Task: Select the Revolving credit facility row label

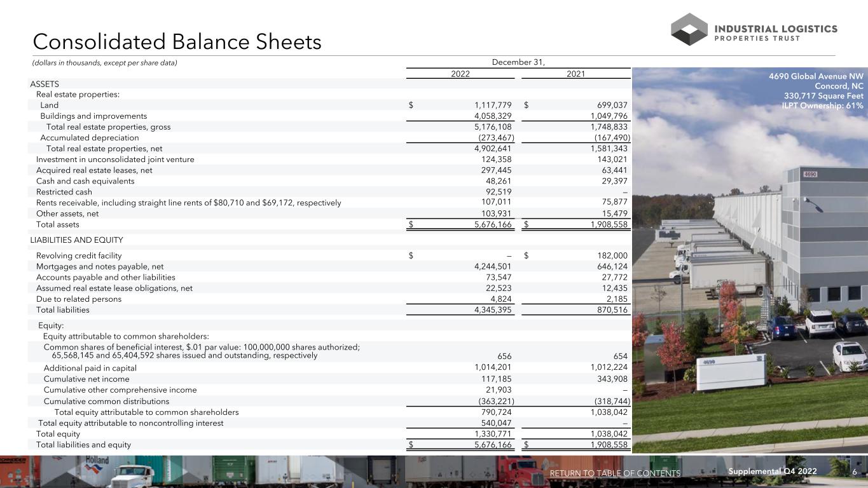Action: 79,255
